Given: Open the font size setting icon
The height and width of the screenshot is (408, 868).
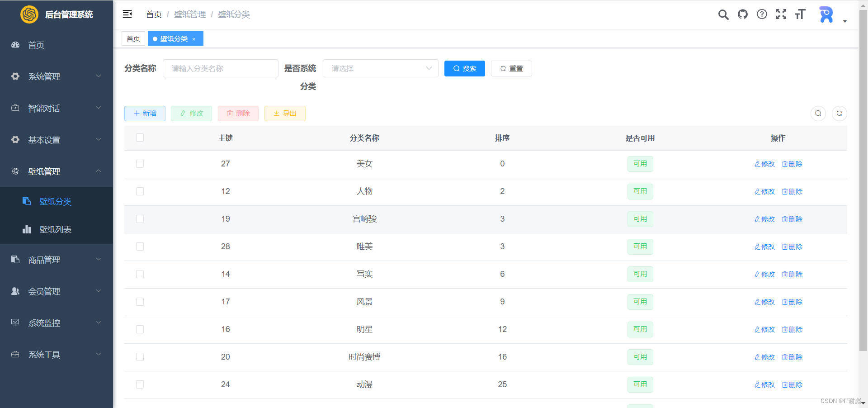Looking at the screenshot, I should click(x=800, y=14).
